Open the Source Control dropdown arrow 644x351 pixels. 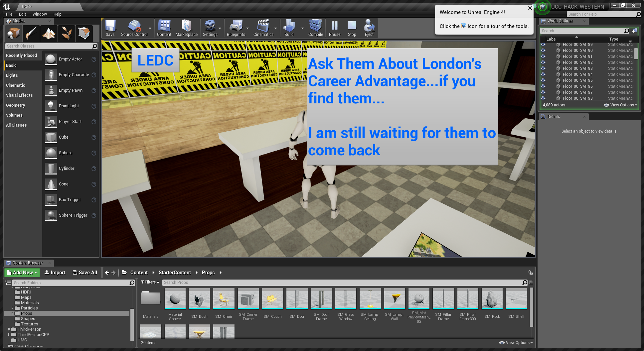[150, 28]
